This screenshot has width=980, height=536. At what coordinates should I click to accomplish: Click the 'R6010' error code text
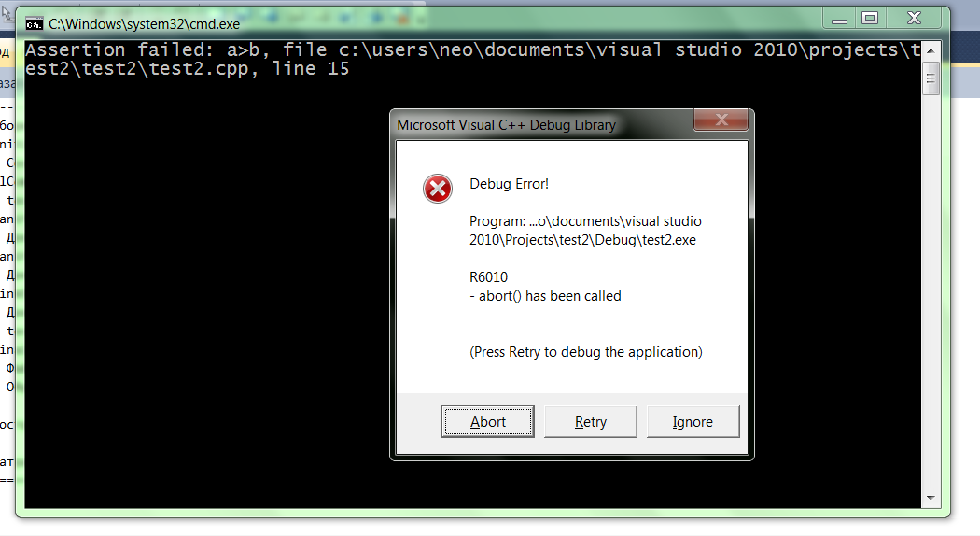tap(489, 277)
